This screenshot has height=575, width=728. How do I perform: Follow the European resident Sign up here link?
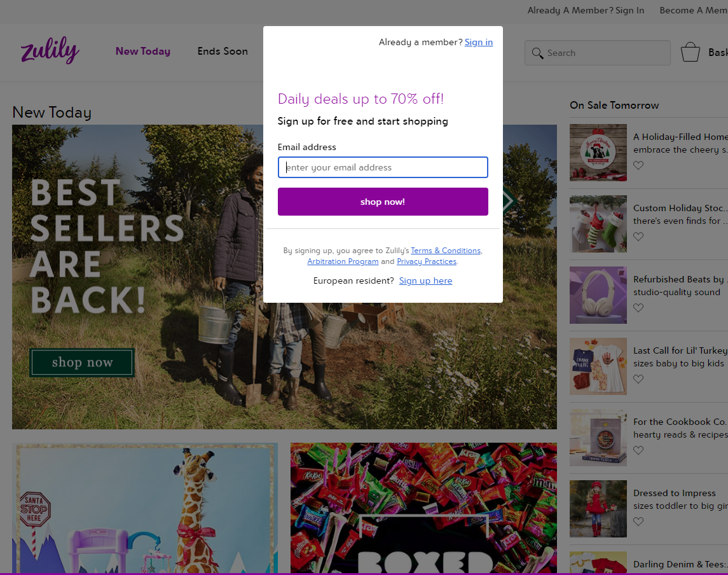pos(425,281)
